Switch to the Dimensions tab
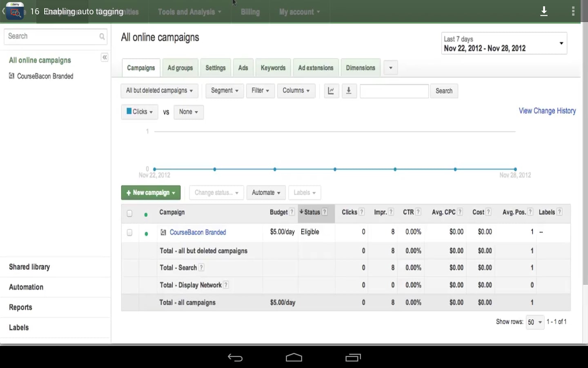This screenshot has height=368, width=588. (361, 68)
